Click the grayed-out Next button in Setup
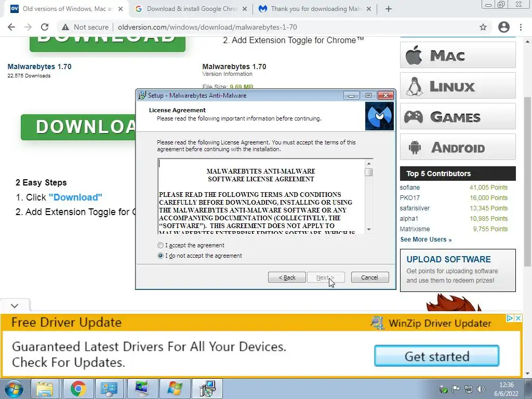Screen dimensions: 532x399 pos(326,277)
